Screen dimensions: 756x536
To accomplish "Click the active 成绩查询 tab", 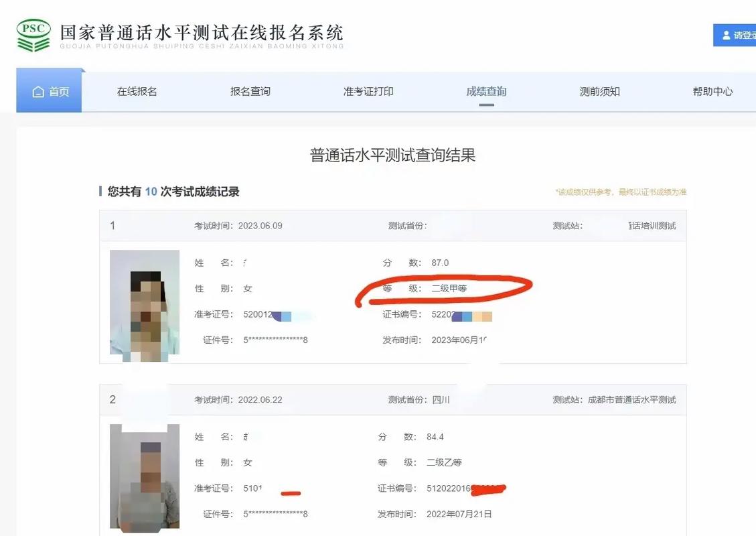I will (485, 92).
